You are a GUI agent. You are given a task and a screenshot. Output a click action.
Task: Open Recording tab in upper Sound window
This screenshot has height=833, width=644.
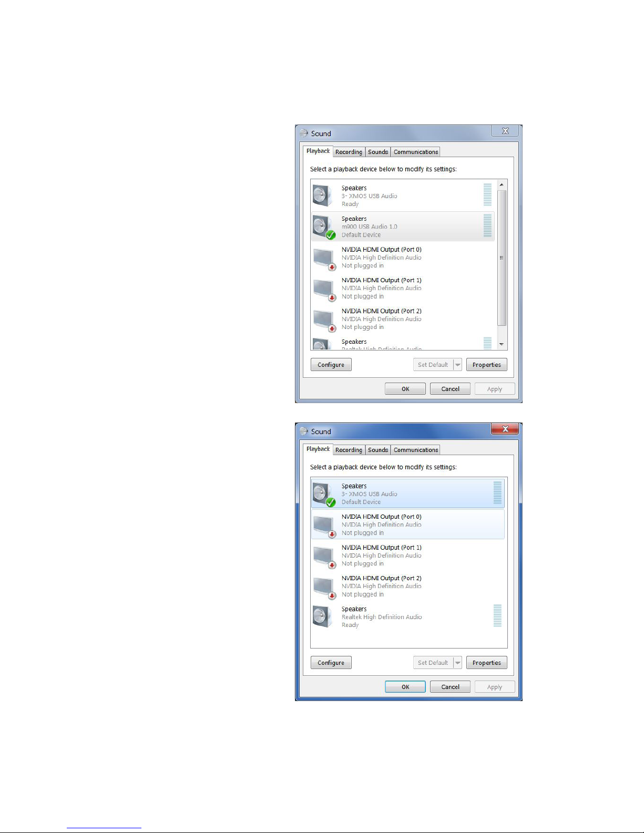click(349, 152)
